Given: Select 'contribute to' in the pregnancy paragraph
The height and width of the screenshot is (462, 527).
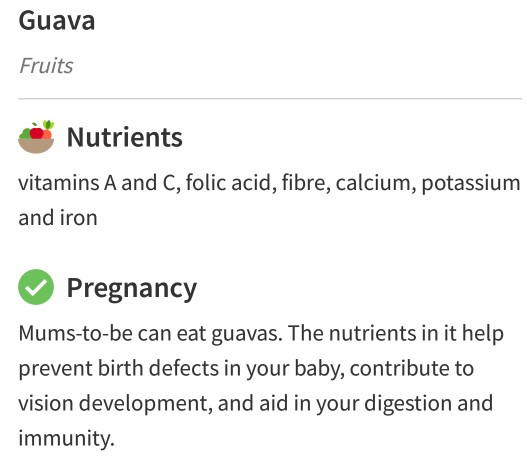Looking at the screenshot, I should [412, 369].
